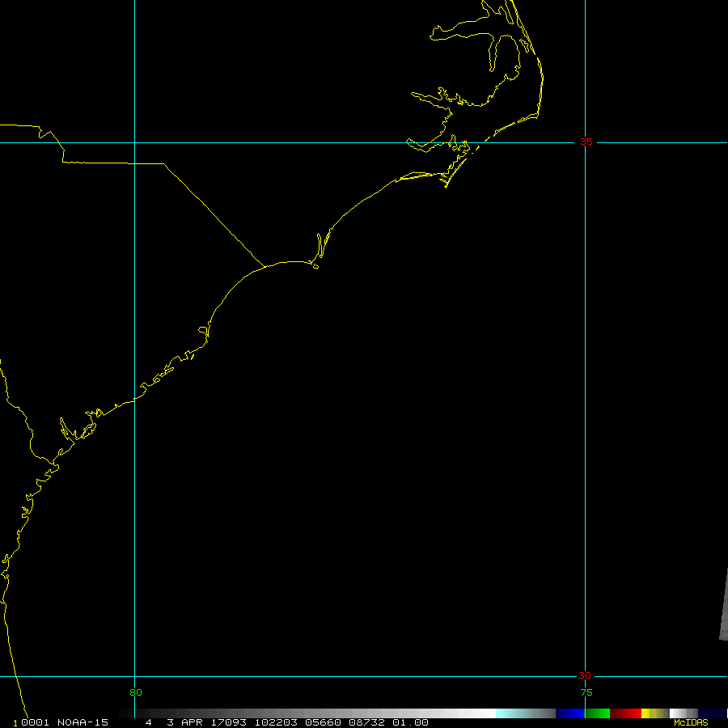Click the 102203 time value
The image size is (728, 728).
276,722
